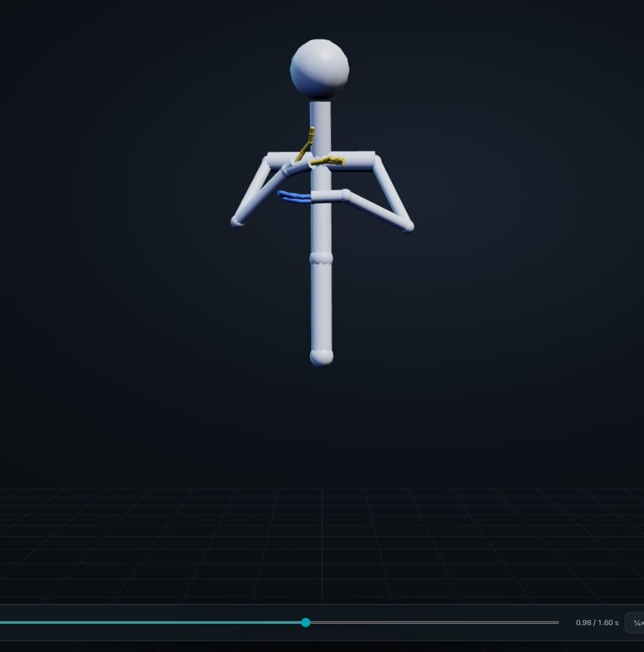Click the teal playback scrubber handle

click(305, 622)
